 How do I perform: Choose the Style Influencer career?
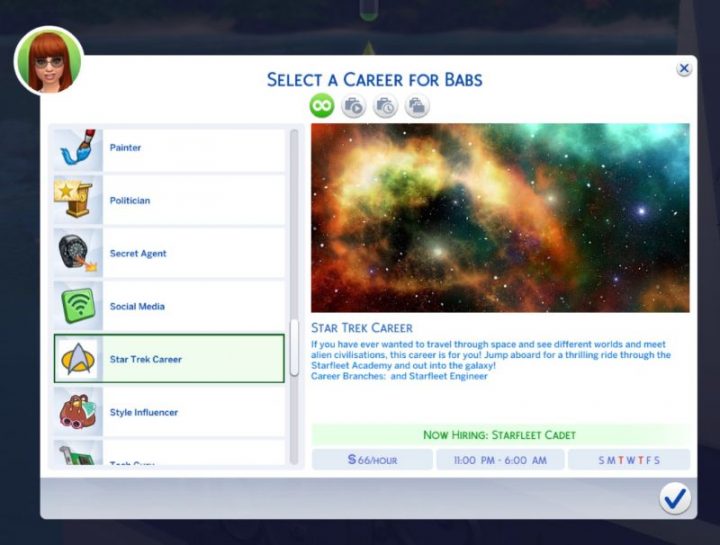pyautogui.click(x=169, y=412)
